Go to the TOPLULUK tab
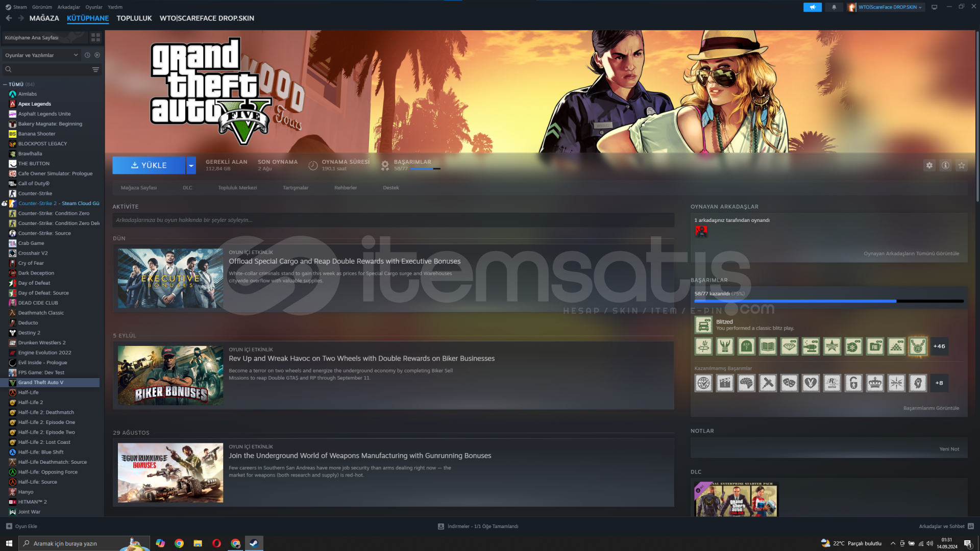Screen dimensions: 980x551 pyautogui.click(x=134, y=18)
